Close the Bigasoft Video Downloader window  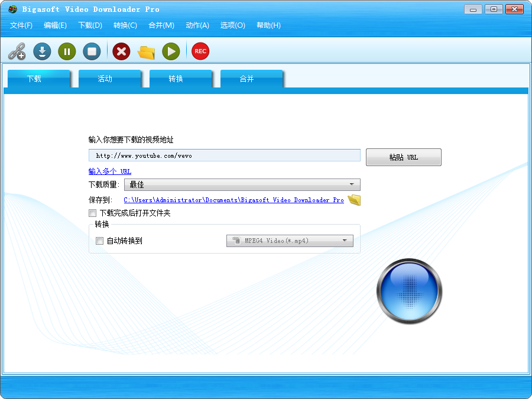515,9
